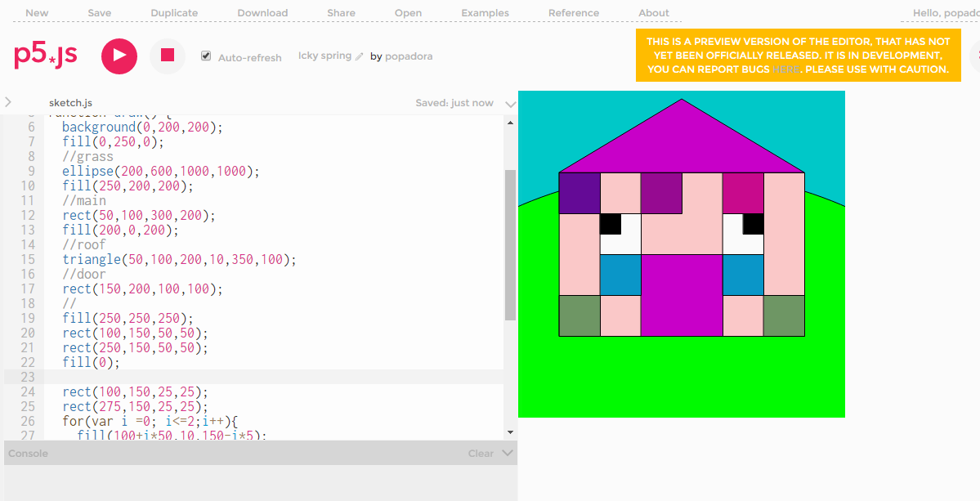
Task: Click the pencil icon to rename sketch
Action: 359,56
